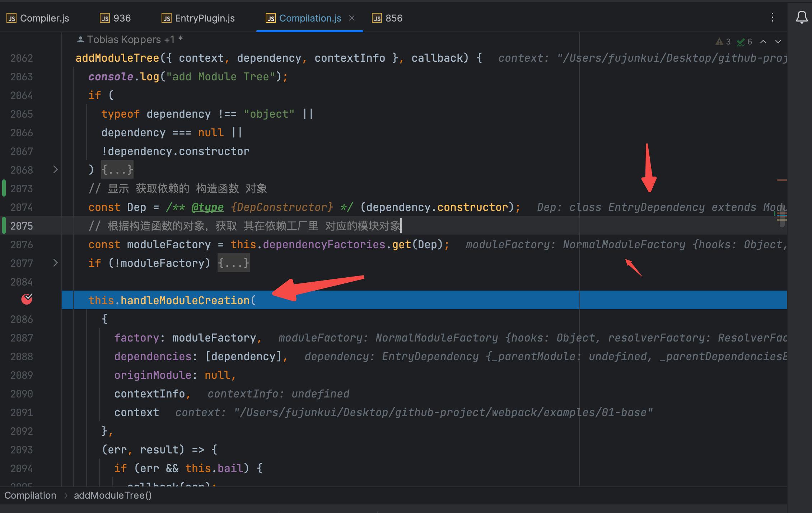The height and width of the screenshot is (513, 812).
Task: Click the warnings triangle indicator
Action: [719, 42]
